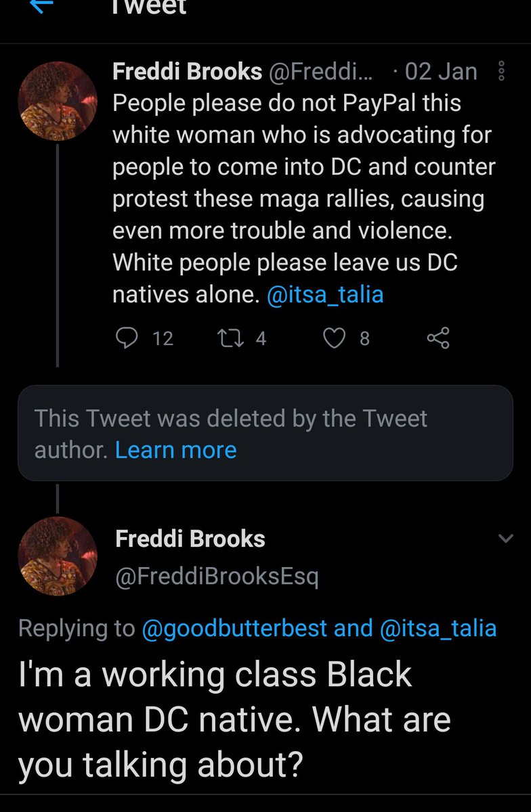Reply to Freddi Brooks' first tweet

[127, 338]
